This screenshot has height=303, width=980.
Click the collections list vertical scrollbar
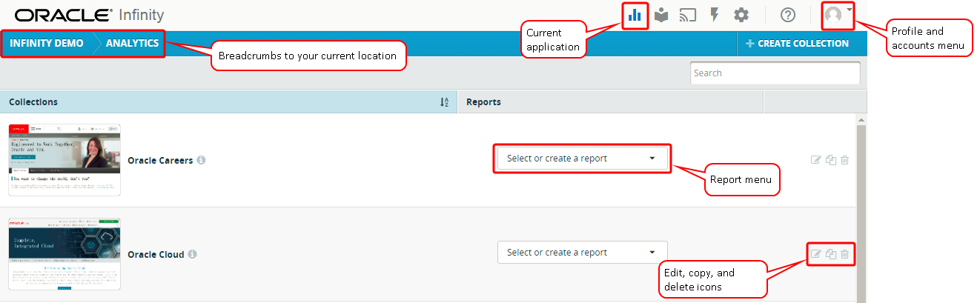click(x=862, y=209)
